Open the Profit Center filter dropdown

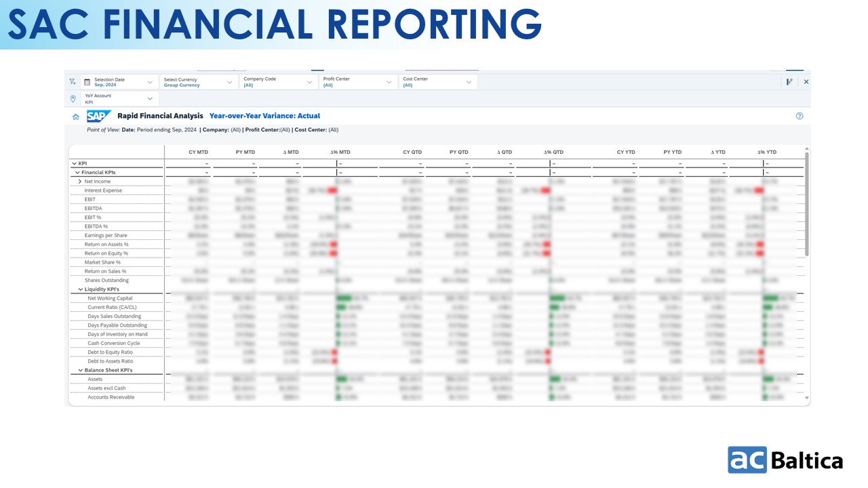[389, 82]
